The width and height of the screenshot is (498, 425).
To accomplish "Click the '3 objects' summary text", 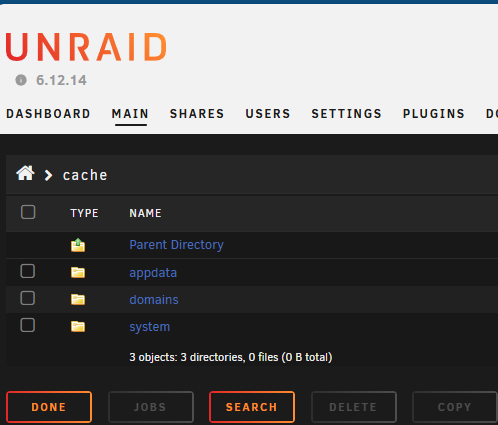I will pos(231,357).
